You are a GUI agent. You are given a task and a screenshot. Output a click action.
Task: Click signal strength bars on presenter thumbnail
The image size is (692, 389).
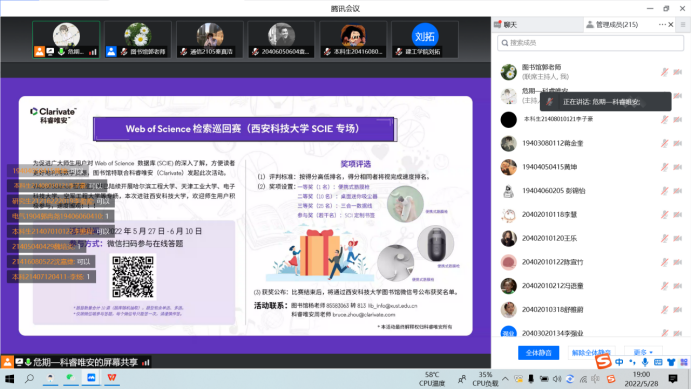tap(93, 52)
